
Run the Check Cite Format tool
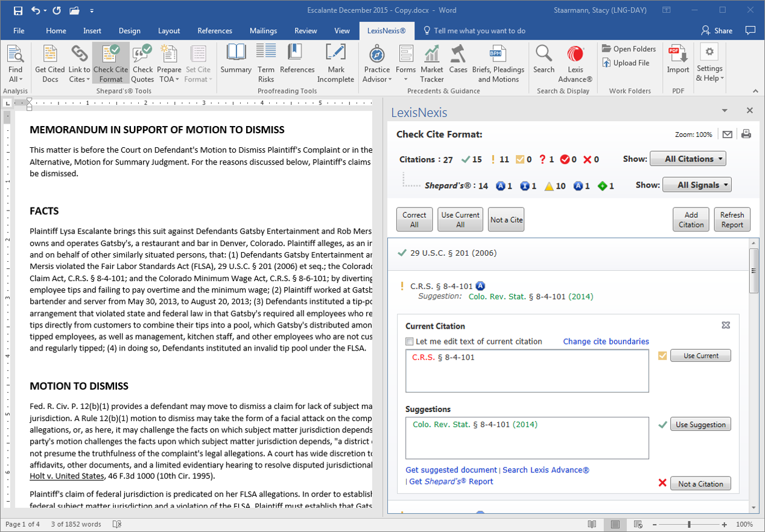pyautogui.click(x=111, y=64)
